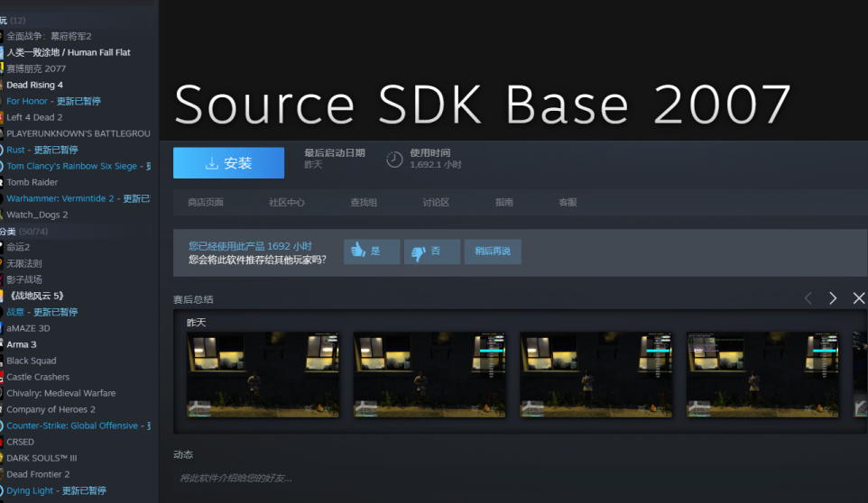The width and height of the screenshot is (868, 503).
Task: Click the 您已经使用此产品 1692 小时 text
Action: (x=250, y=246)
